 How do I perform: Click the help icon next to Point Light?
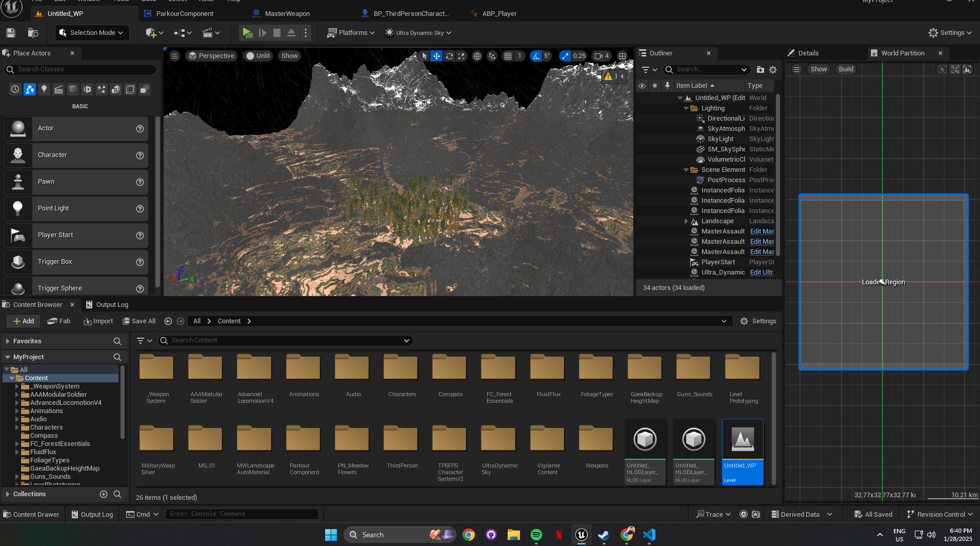(139, 209)
